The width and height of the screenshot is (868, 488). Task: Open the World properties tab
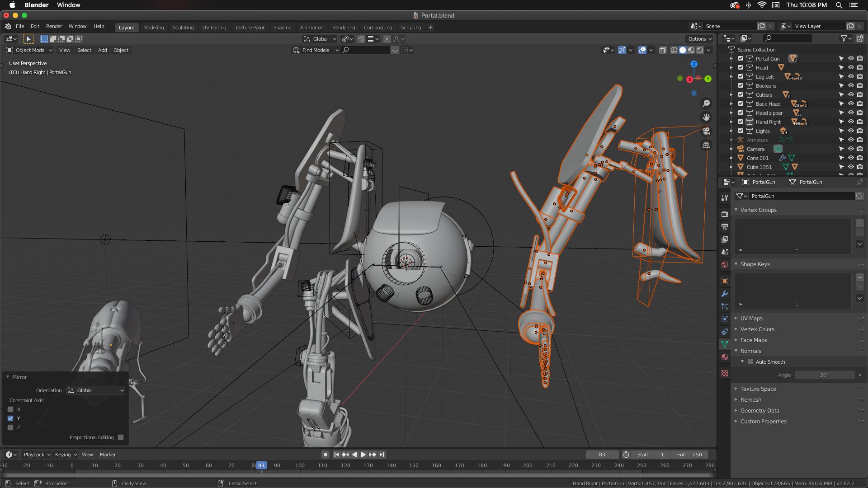click(725, 265)
